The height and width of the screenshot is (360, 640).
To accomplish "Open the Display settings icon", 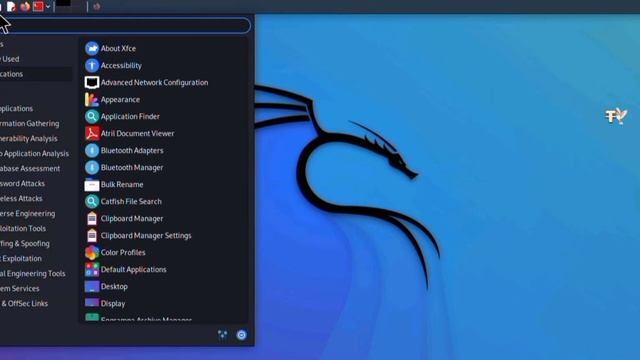I will (x=92, y=303).
